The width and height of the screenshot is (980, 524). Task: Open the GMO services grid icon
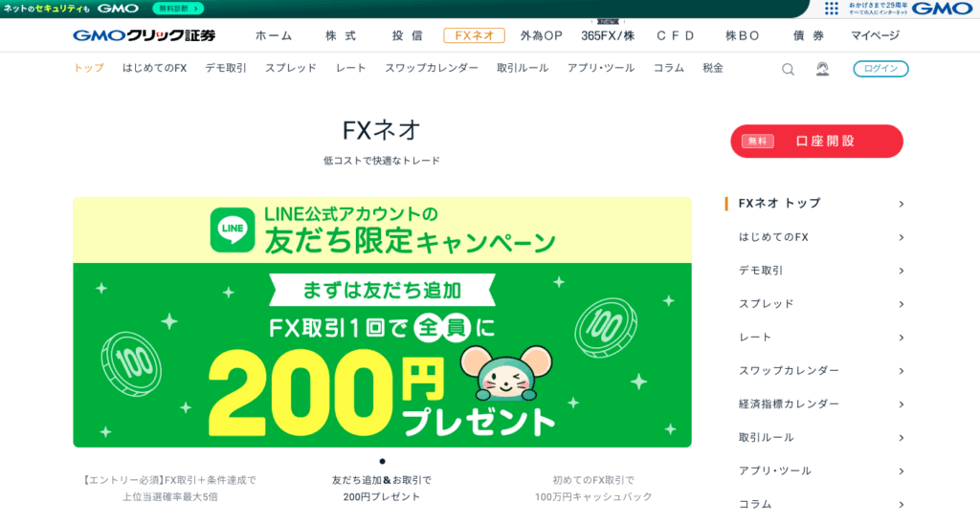point(832,8)
